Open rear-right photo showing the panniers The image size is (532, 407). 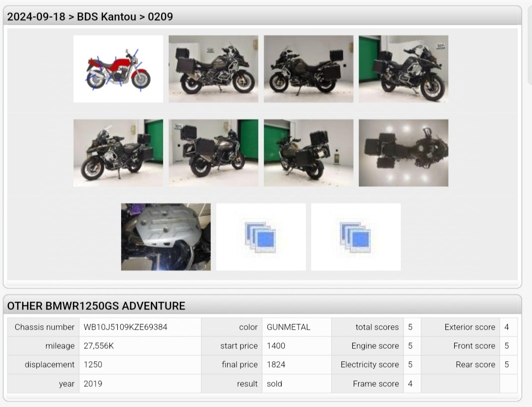213,153
